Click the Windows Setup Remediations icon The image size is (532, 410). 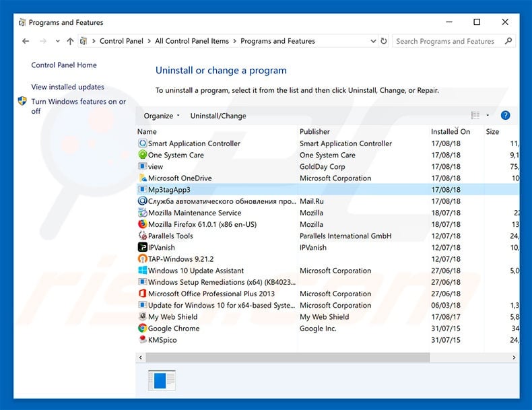tap(143, 282)
